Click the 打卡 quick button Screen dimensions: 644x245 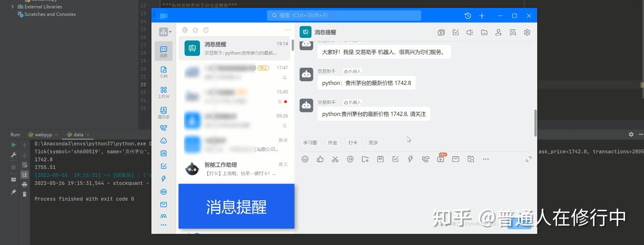pos(353,143)
